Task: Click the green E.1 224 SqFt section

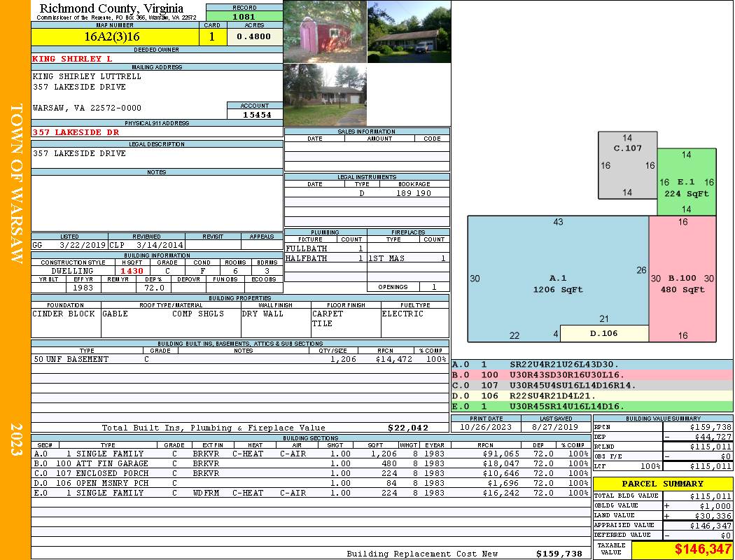Action: click(687, 182)
